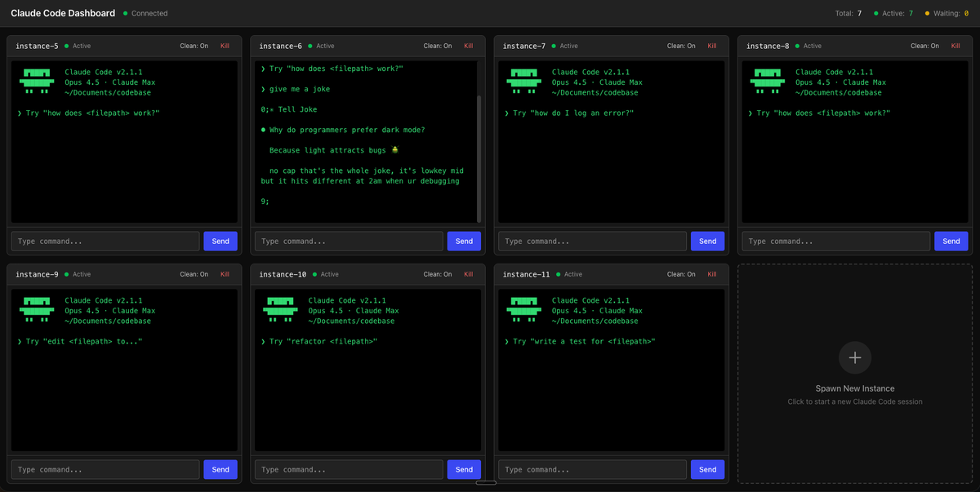Click the Claude mascot logo in instance-11
980x492 pixels.
pos(524,311)
